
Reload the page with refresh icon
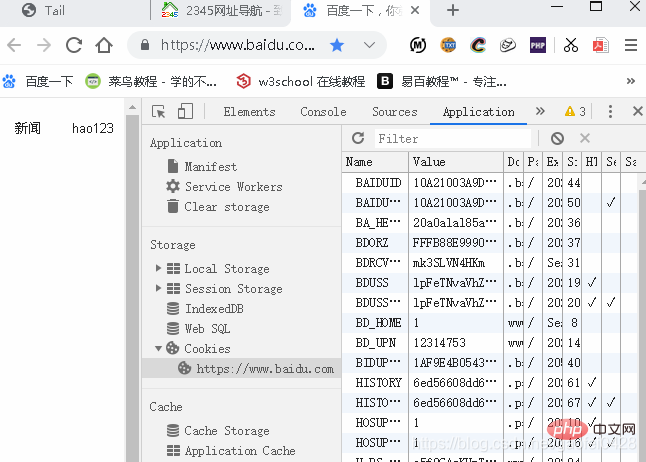[74, 45]
